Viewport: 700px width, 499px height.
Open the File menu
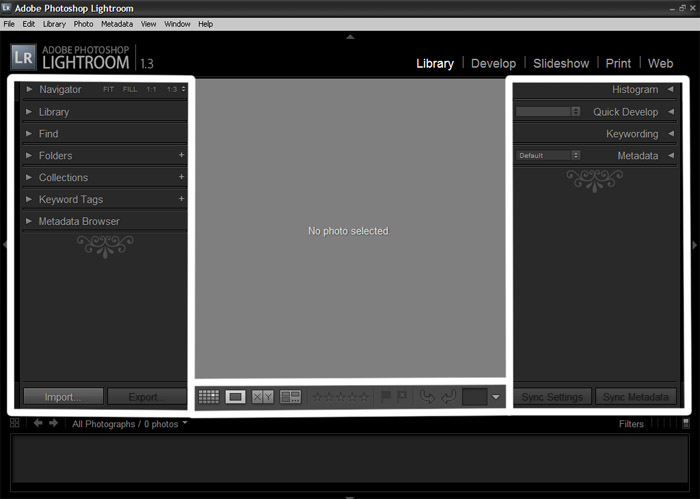pyautogui.click(x=9, y=24)
